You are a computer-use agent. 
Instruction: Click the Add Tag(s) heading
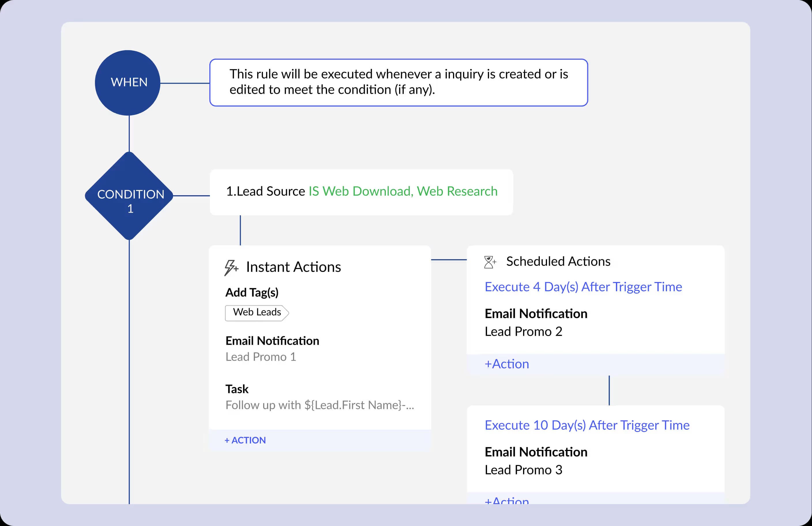pos(252,293)
